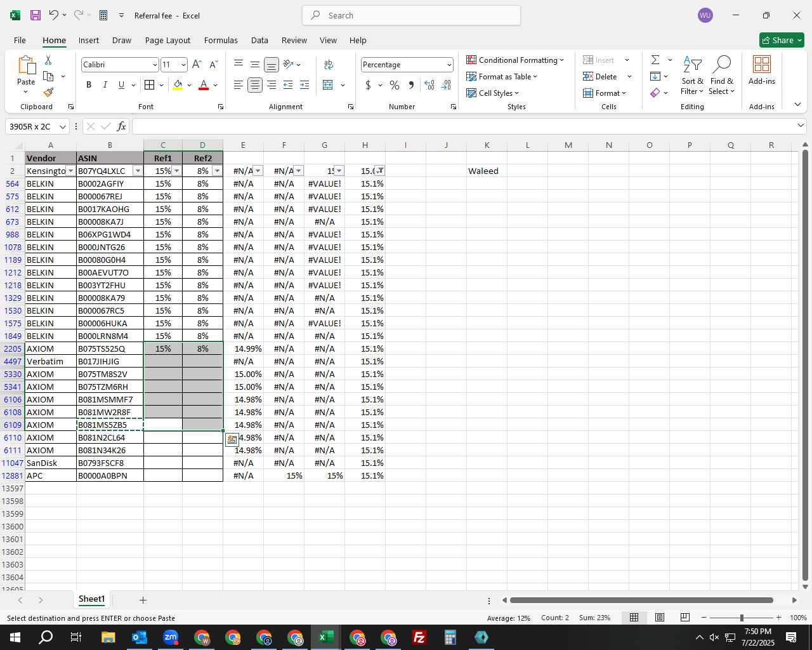Open the active filter dropdown in column H

pos(379,171)
